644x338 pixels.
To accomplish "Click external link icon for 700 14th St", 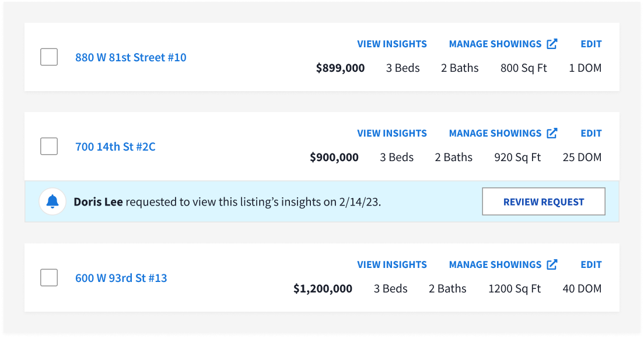I will [552, 133].
